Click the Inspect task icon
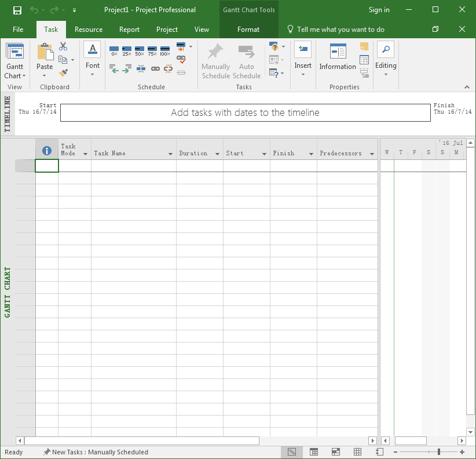Viewport: 476px width, 459px height. tap(274, 47)
